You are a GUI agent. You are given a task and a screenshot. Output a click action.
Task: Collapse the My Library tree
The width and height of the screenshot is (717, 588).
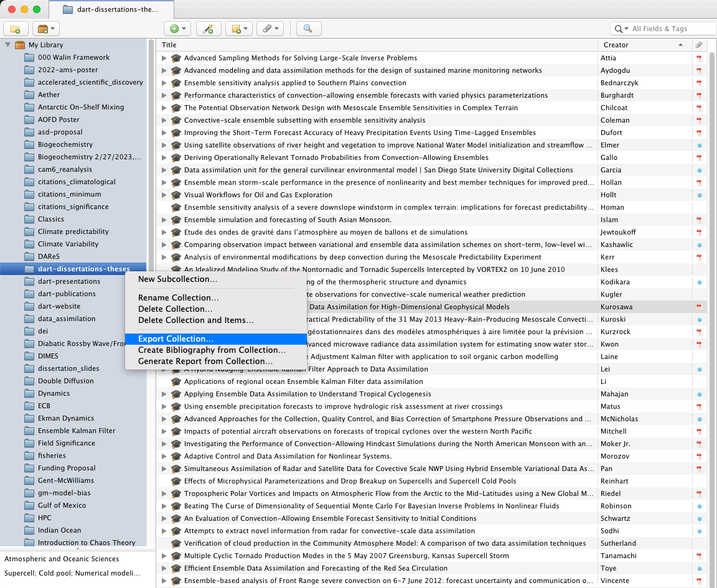[8, 45]
